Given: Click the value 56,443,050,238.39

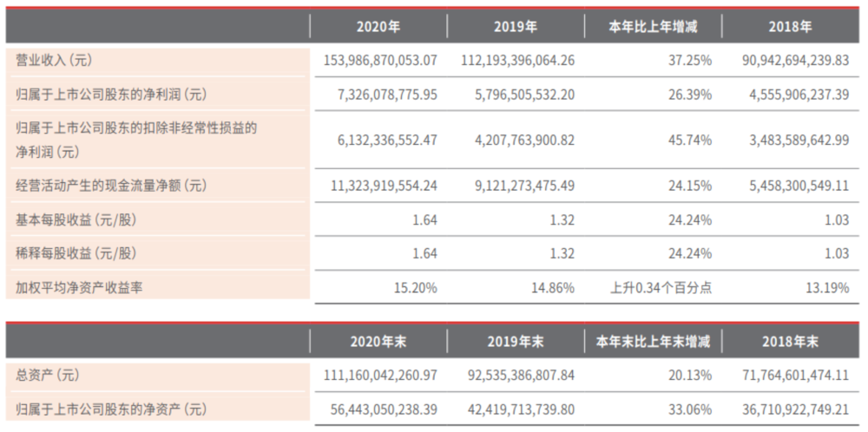Looking at the screenshot, I should (384, 409).
